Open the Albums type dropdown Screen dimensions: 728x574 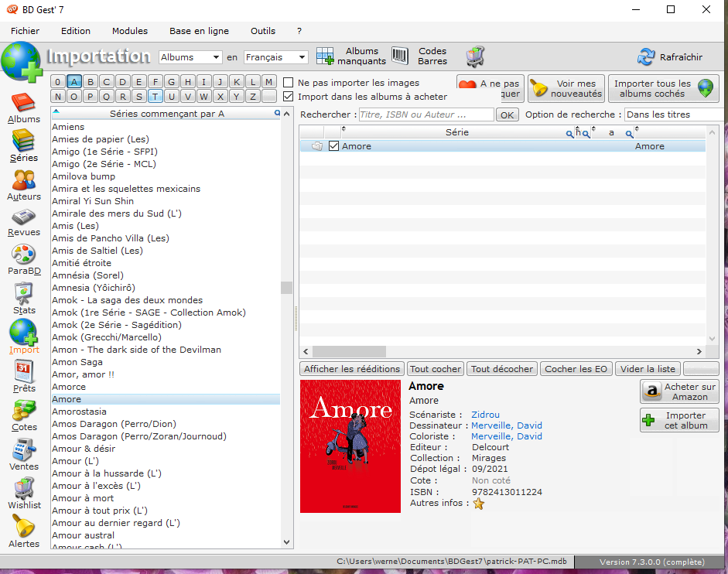pos(190,57)
